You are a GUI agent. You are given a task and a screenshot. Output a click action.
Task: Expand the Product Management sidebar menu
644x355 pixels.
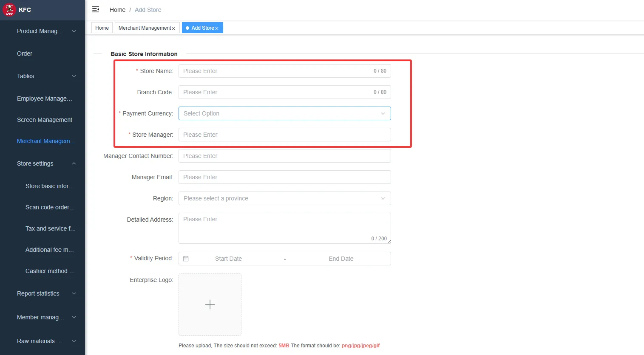point(43,31)
